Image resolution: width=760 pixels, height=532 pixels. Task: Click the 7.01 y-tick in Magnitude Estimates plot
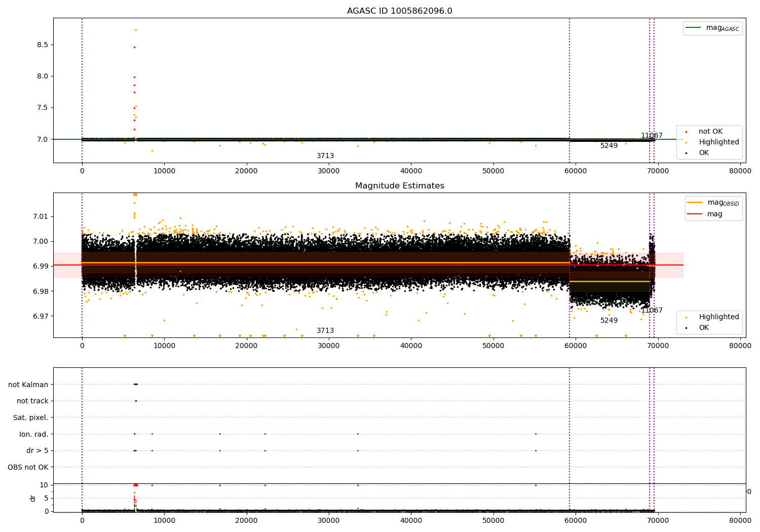tap(41, 216)
